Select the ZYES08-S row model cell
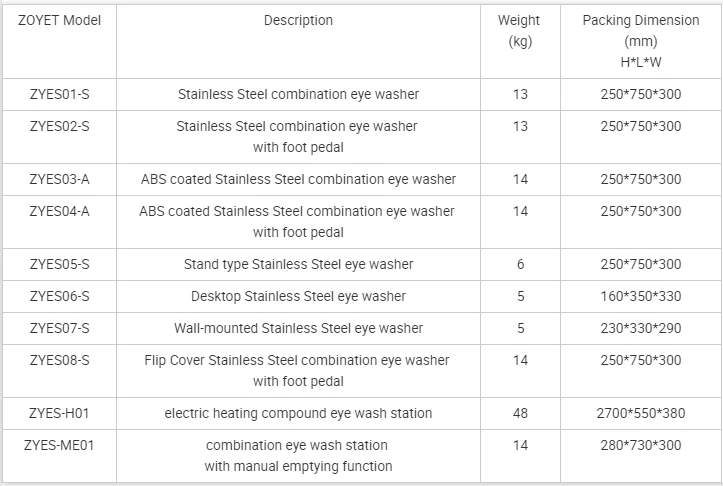 click(x=60, y=360)
